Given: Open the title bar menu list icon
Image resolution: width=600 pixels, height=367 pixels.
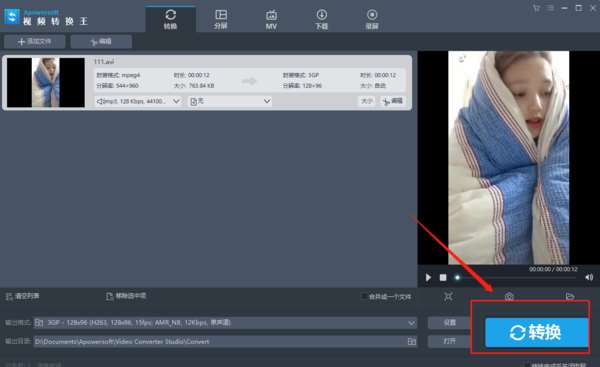Looking at the screenshot, I should (x=550, y=8).
